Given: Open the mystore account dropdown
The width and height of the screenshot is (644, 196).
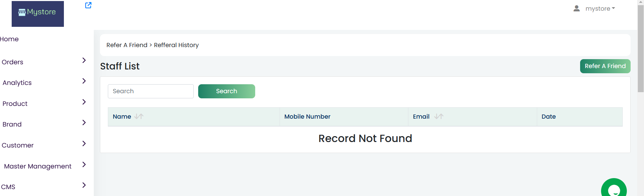Looking at the screenshot, I should pos(600,9).
